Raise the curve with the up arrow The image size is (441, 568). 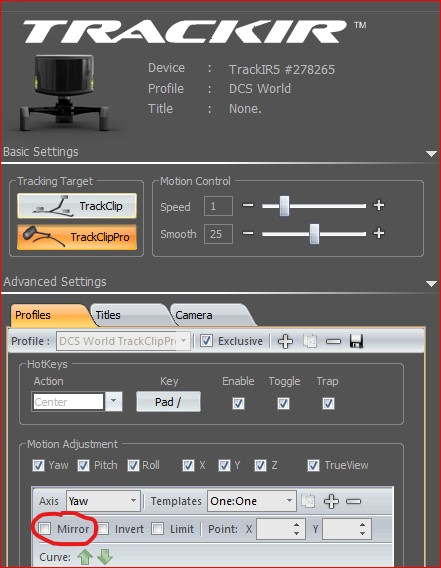(85, 557)
